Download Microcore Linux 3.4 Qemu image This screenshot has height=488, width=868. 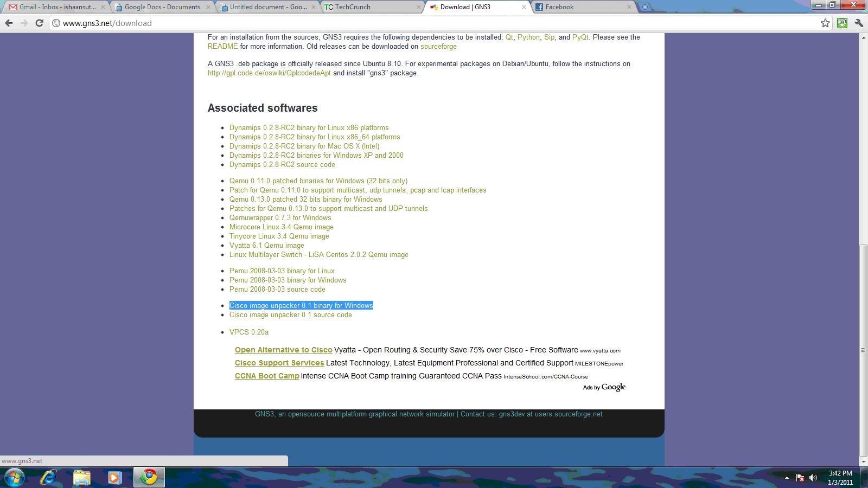click(x=282, y=227)
